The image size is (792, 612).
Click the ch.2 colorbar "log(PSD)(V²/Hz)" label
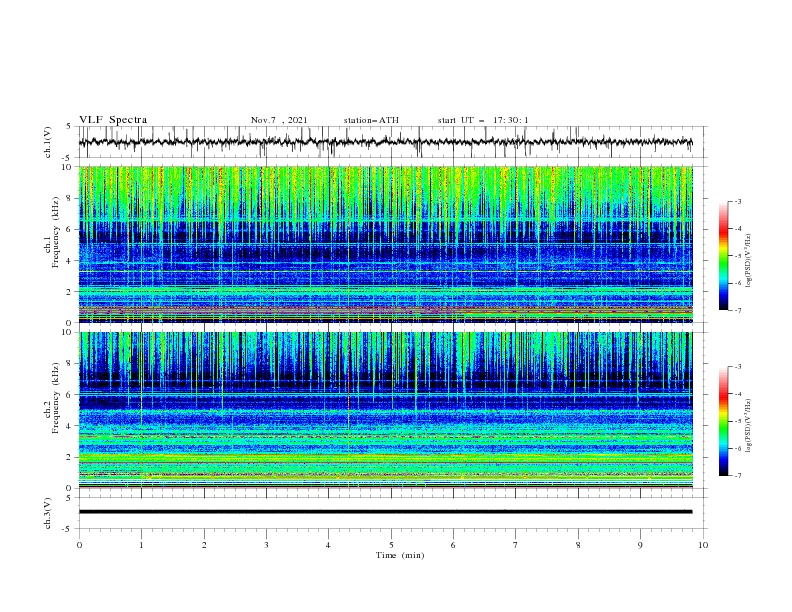(748, 426)
